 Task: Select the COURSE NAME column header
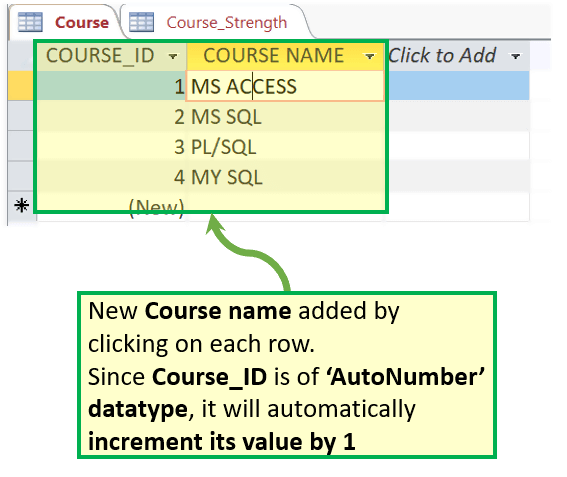point(285,56)
